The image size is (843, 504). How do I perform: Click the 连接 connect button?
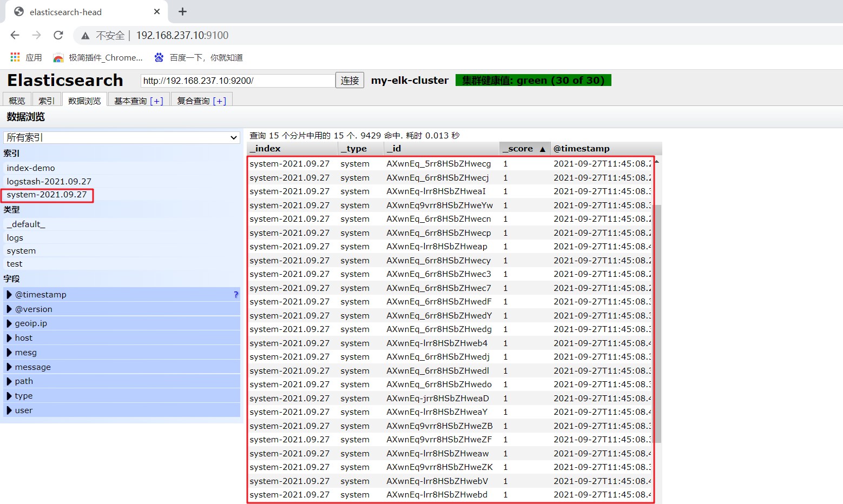tap(350, 81)
